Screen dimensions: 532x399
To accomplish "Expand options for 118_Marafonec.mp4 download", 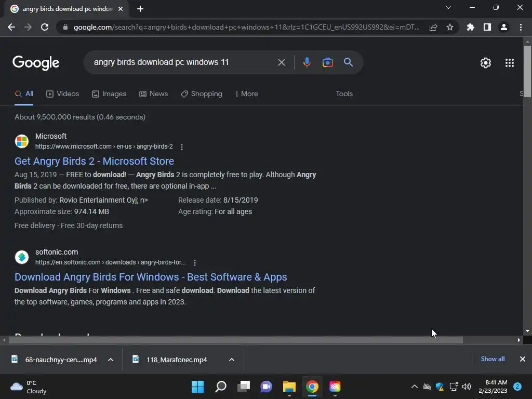I will (x=232, y=360).
